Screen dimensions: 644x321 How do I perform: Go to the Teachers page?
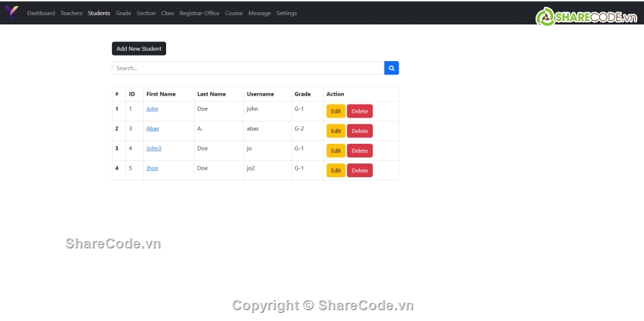click(71, 13)
